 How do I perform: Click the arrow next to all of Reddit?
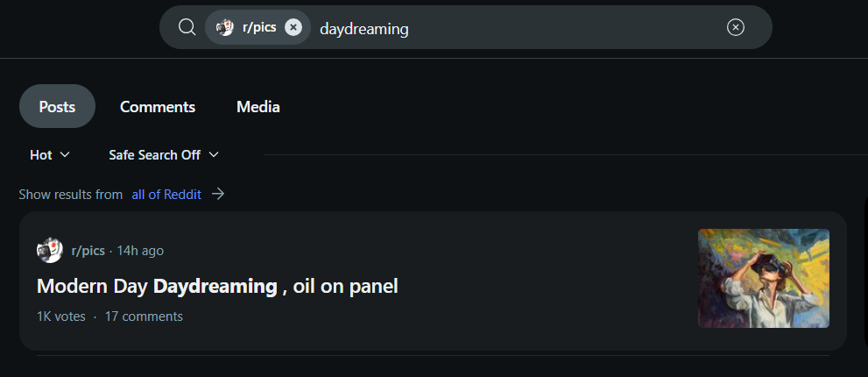tap(218, 194)
